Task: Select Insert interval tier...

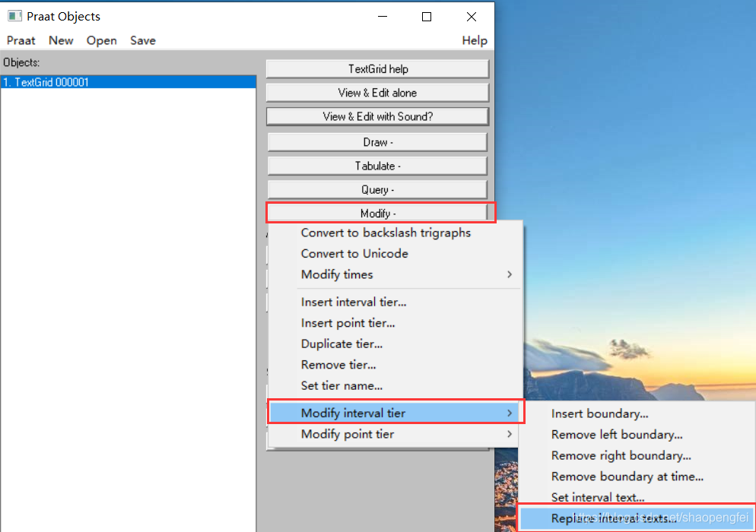Action: click(395, 302)
